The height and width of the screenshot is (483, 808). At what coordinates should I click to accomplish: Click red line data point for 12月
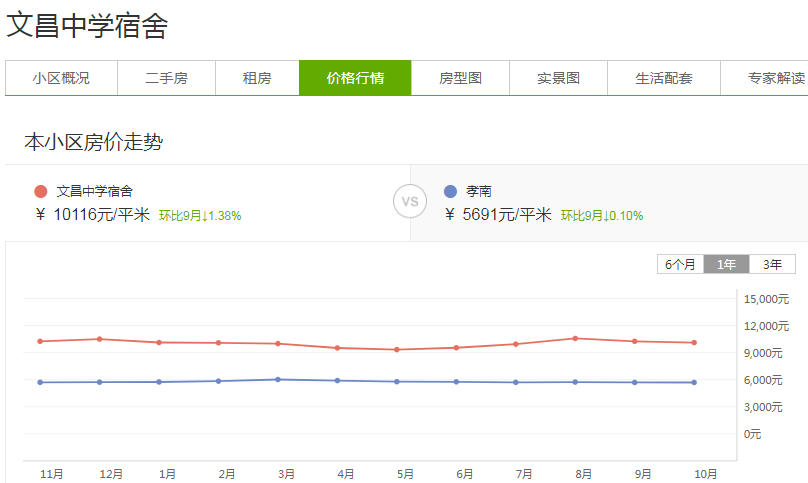pos(99,339)
